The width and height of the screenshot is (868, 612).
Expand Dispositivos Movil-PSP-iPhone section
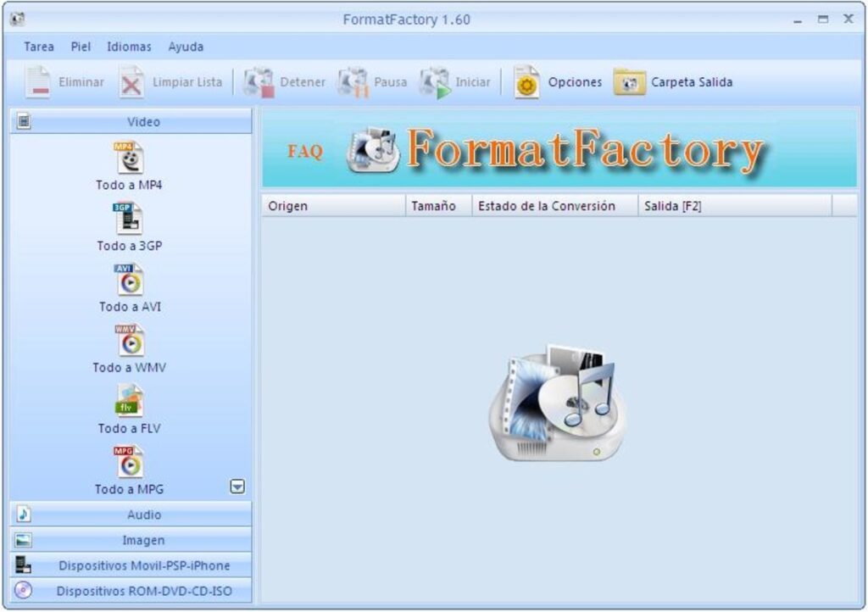coord(131,565)
